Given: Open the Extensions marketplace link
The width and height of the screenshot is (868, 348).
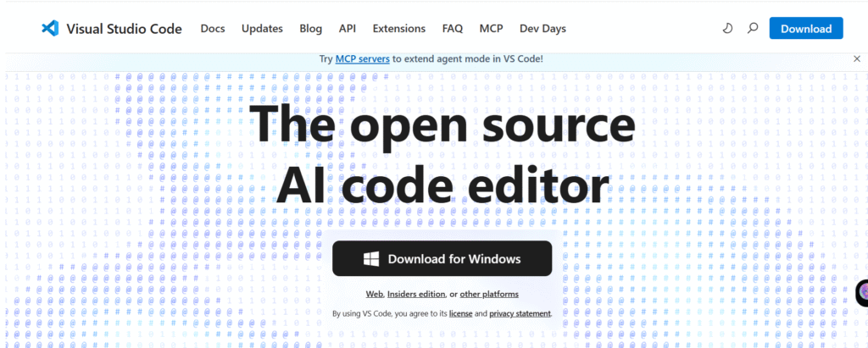Looking at the screenshot, I should pyautogui.click(x=399, y=28).
